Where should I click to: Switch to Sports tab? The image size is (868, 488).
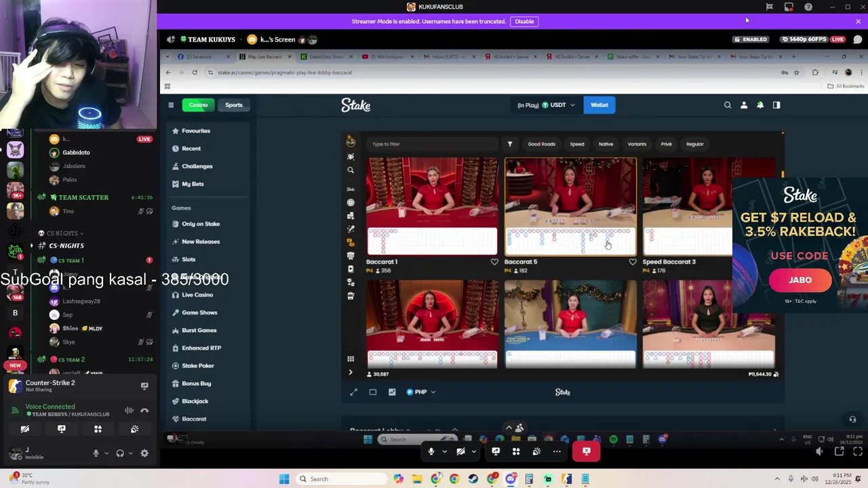[234, 105]
